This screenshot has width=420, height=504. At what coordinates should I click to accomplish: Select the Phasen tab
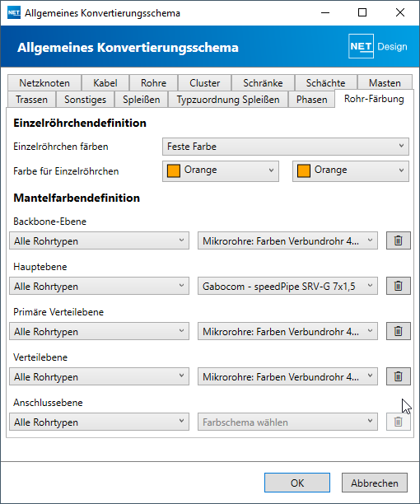pos(311,100)
